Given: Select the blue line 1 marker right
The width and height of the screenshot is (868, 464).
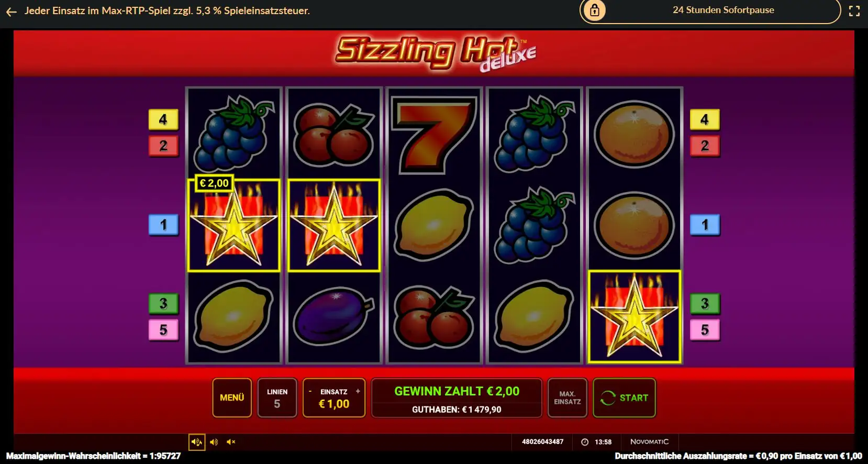Looking at the screenshot, I should pyautogui.click(x=705, y=225).
